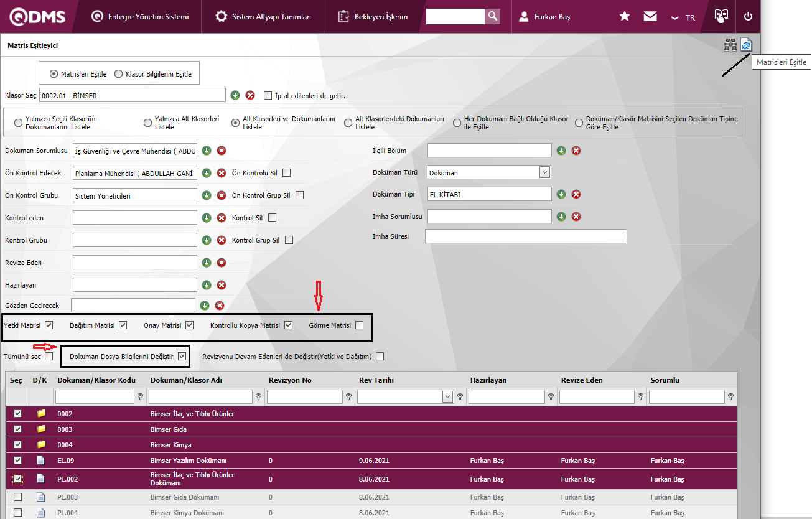
Task: Click the Bekleyen İşlerim link
Action: point(373,17)
